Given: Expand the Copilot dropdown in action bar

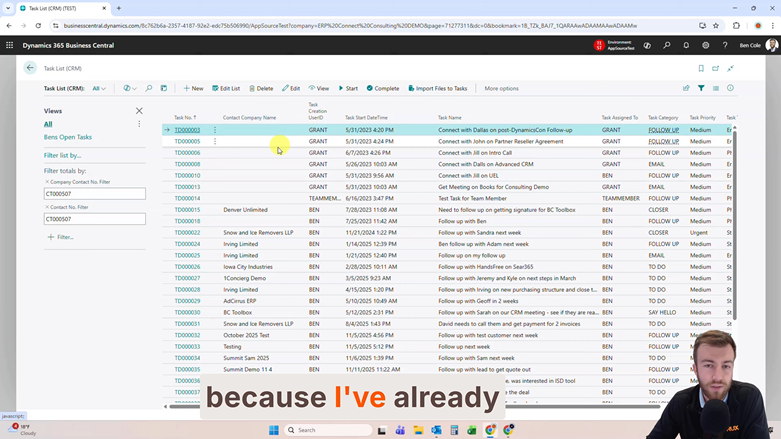Looking at the screenshot, I should pyautogui.click(x=130, y=88).
